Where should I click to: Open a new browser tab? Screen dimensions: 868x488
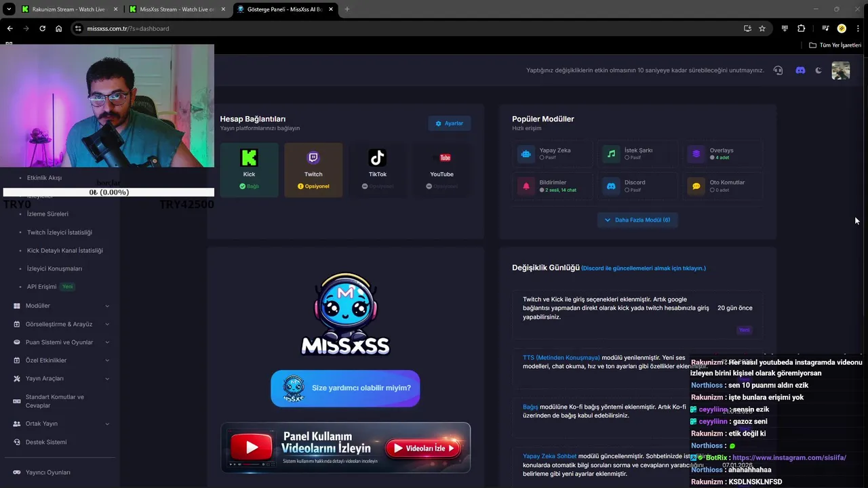347,9
